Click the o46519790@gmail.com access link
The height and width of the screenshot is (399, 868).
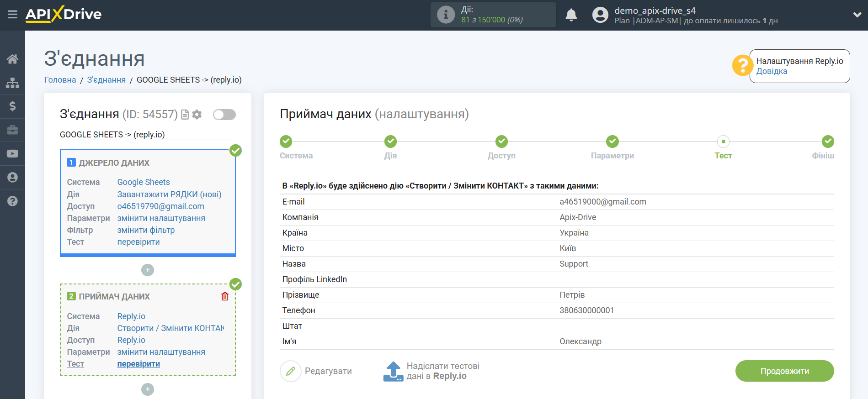coord(161,206)
